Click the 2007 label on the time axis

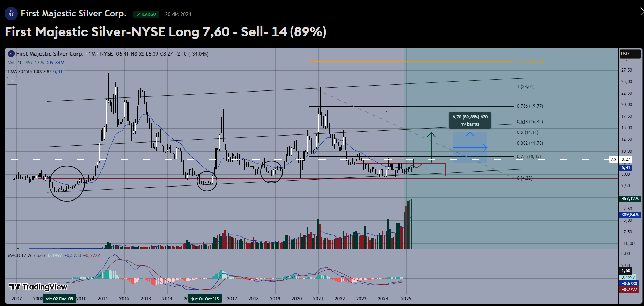click(x=16, y=299)
